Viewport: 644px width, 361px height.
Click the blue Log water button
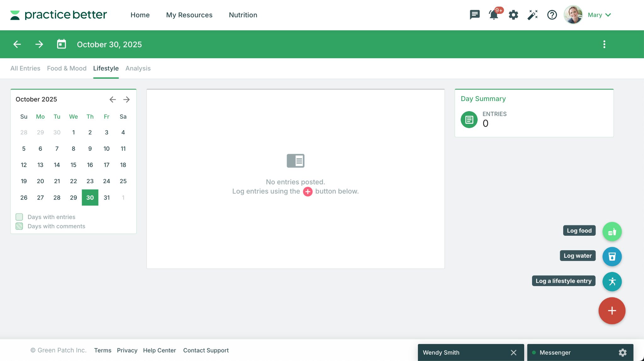point(612,257)
